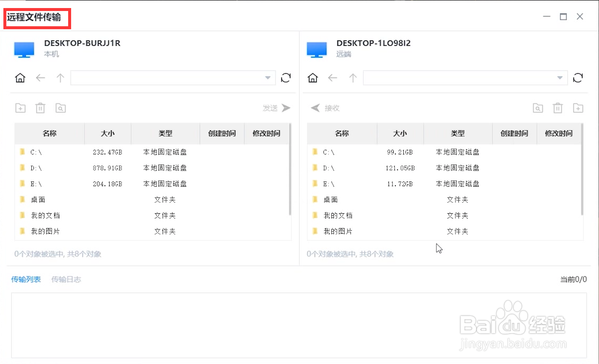
Task: Click the delete icon on the remote side
Action: 558,108
